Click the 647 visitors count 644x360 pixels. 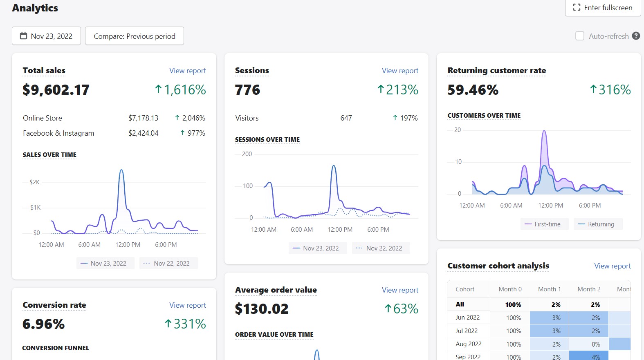coord(346,118)
